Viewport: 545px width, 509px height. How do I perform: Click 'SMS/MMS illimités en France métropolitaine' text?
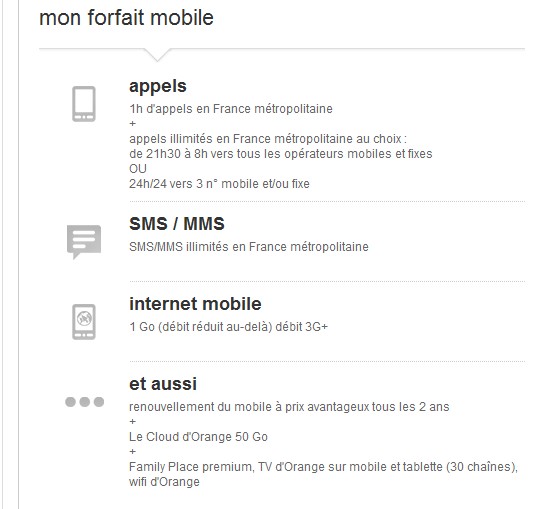249,247
